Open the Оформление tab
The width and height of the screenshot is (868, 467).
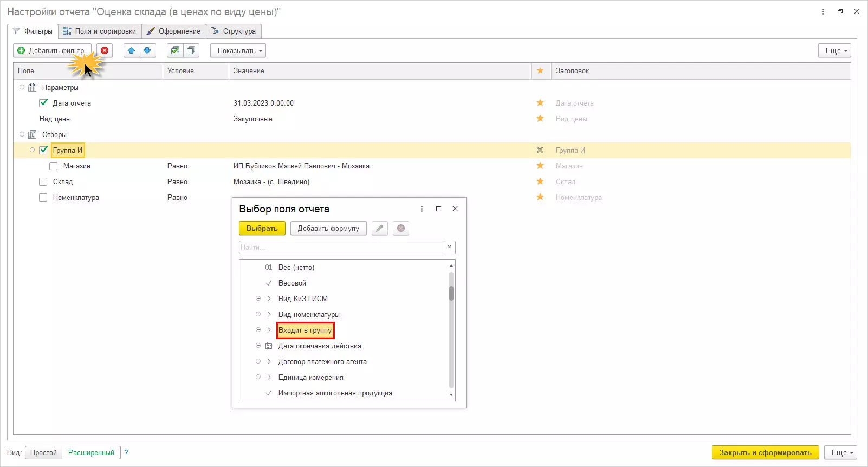coord(174,31)
